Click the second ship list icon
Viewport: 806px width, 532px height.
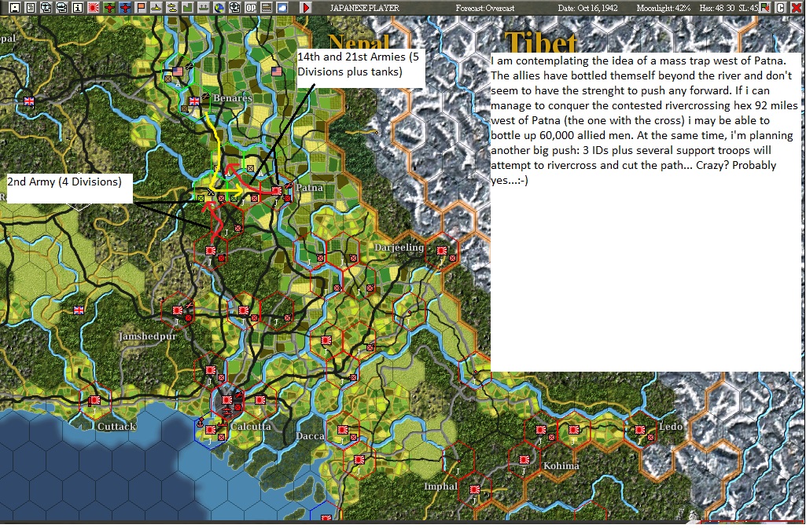point(61,7)
